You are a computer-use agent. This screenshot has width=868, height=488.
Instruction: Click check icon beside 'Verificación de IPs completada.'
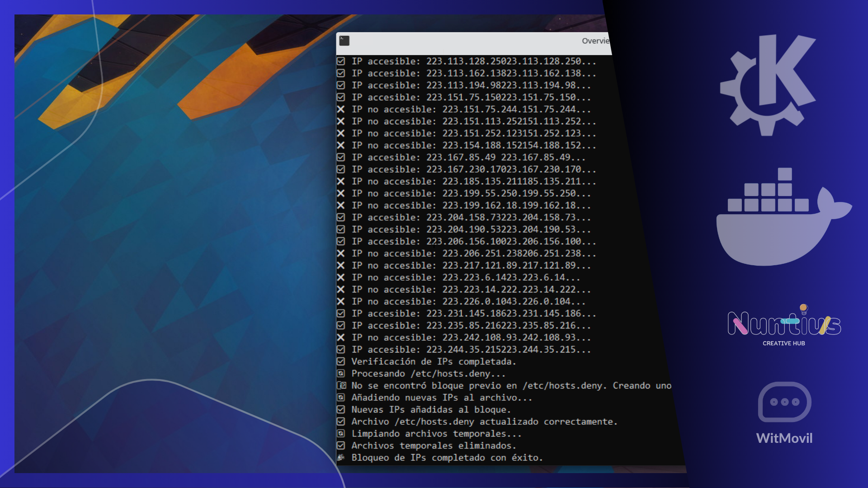coord(341,361)
